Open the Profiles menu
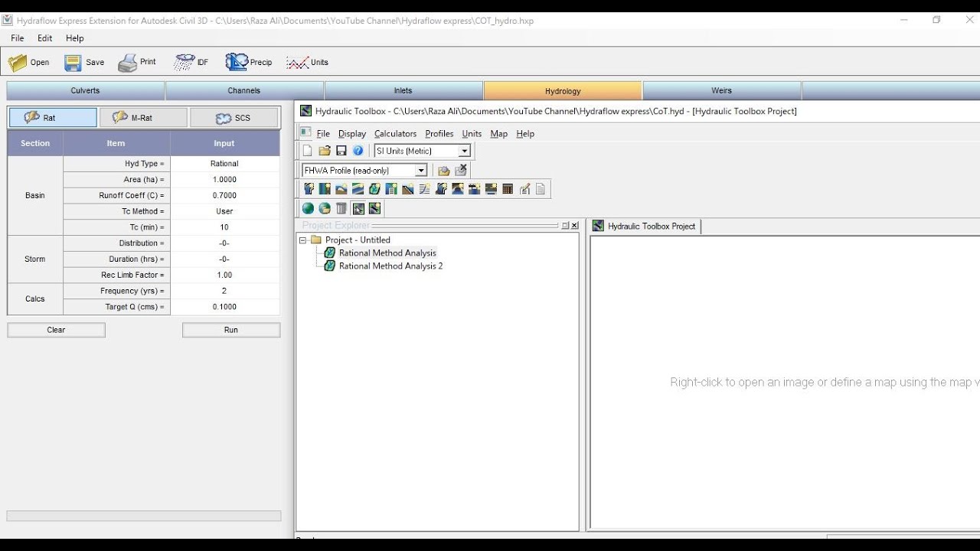The image size is (980, 551). click(439, 134)
